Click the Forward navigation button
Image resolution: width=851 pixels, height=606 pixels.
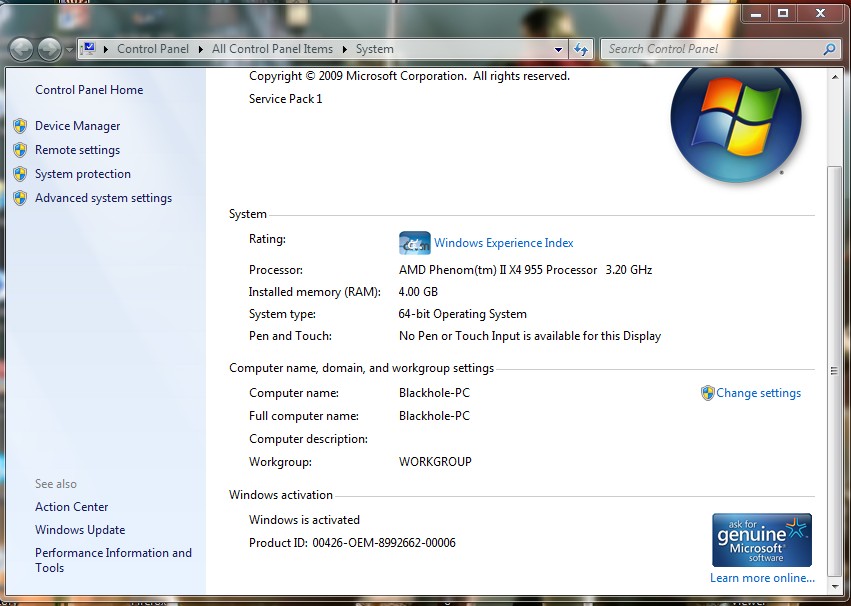pyautogui.click(x=50, y=49)
